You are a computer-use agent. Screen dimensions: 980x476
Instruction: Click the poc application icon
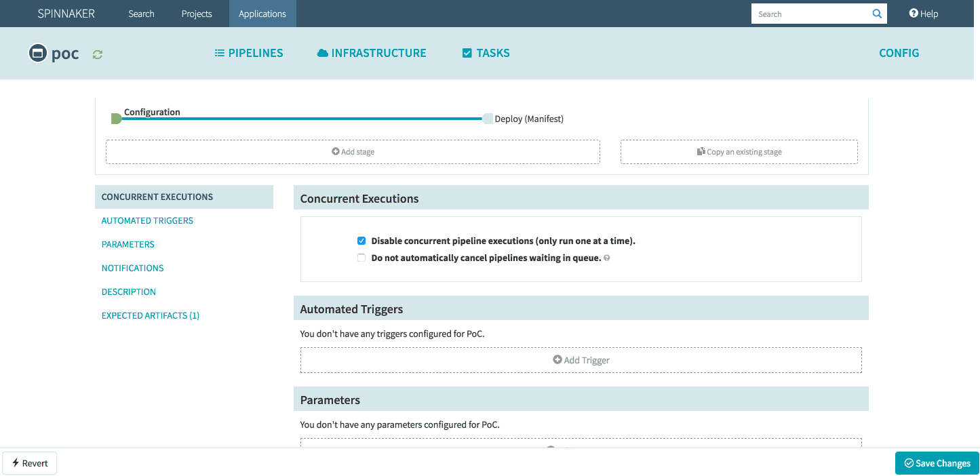38,53
